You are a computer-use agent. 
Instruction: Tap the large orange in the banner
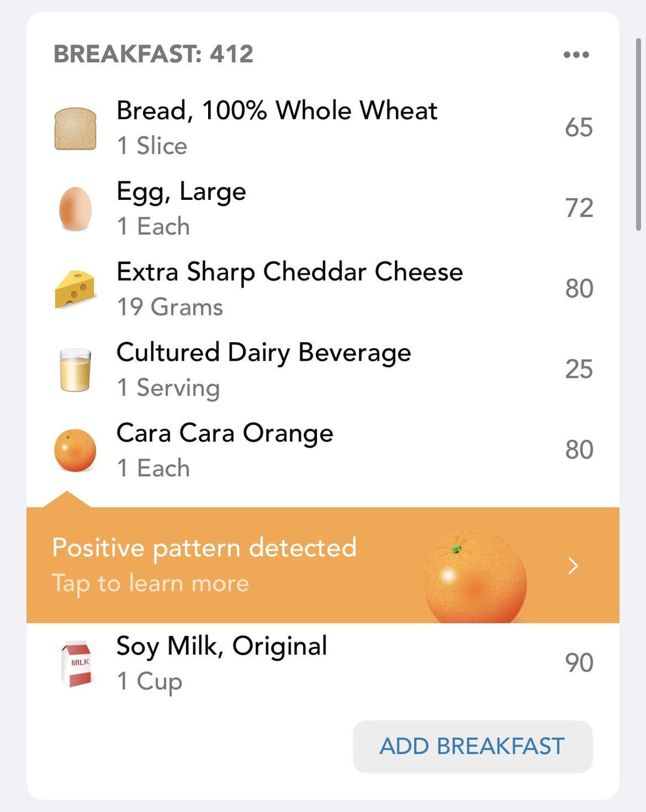tap(475, 576)
